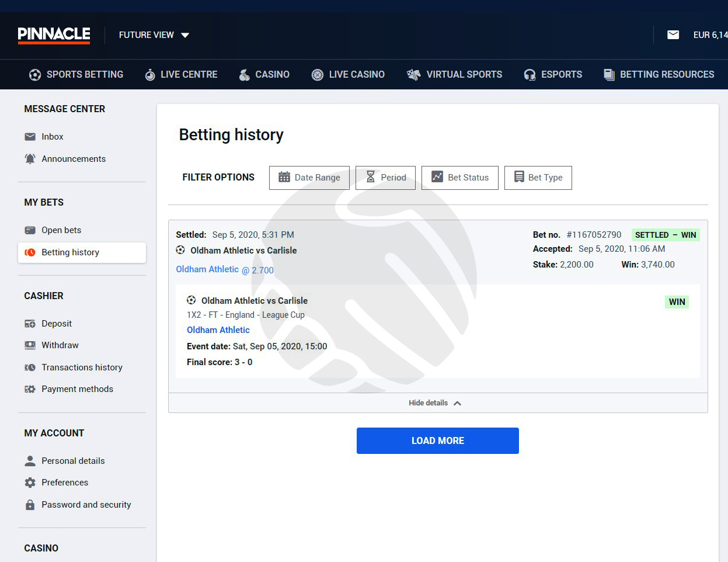The image size is (728, 562).
Task: Click the Deposit icon
Action: [30, 324]
